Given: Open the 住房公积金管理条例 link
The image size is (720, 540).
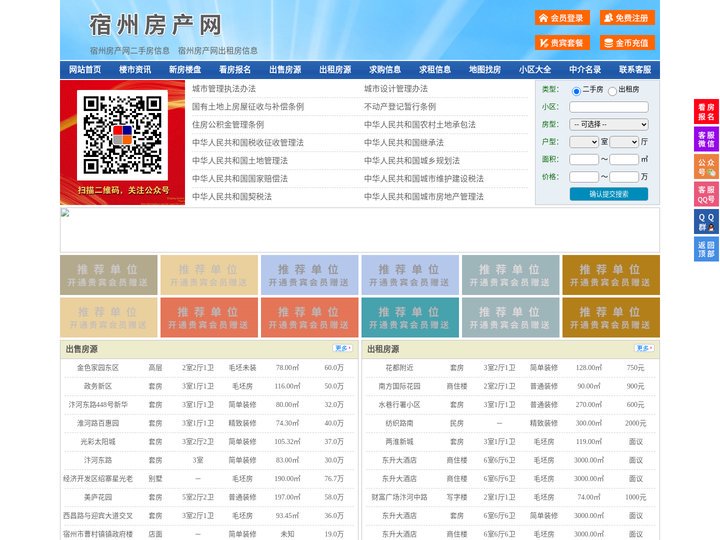Looking at the screenshot, I should point(228,124).
